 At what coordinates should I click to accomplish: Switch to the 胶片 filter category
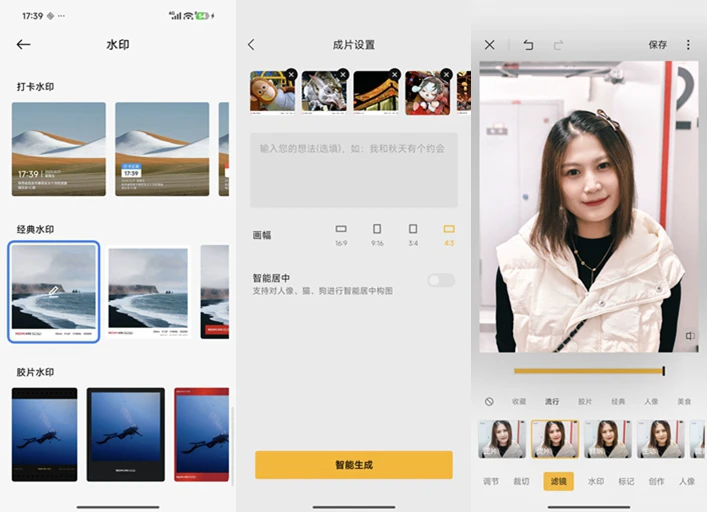click(x=585, y=401)
